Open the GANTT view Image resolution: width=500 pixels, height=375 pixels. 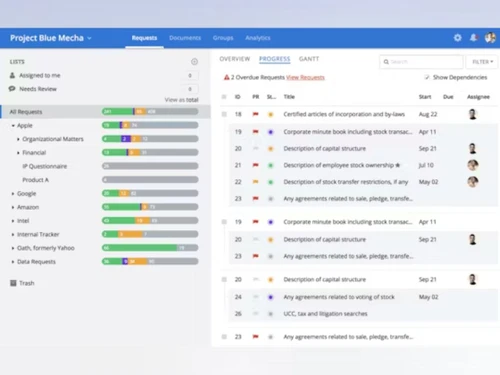coord(309,59)
